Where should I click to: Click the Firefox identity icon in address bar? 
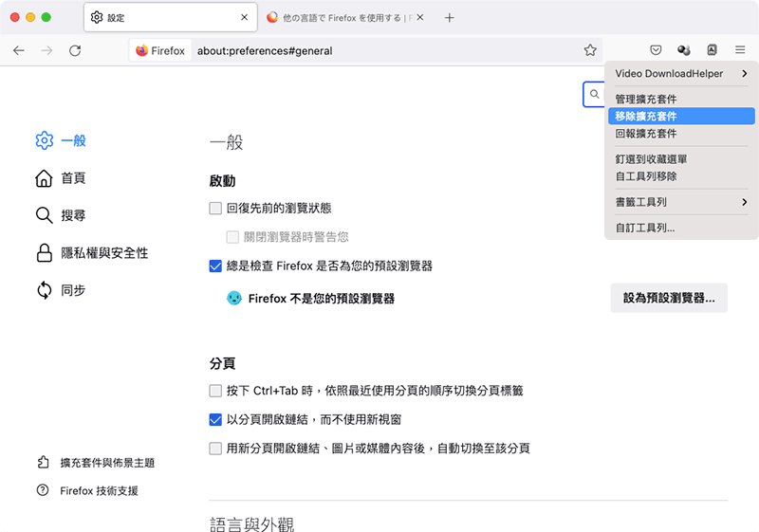(160, 50)
